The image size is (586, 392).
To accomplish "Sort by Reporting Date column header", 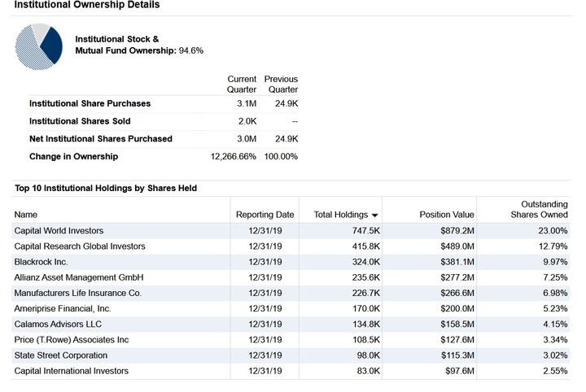I will [265, 215].
